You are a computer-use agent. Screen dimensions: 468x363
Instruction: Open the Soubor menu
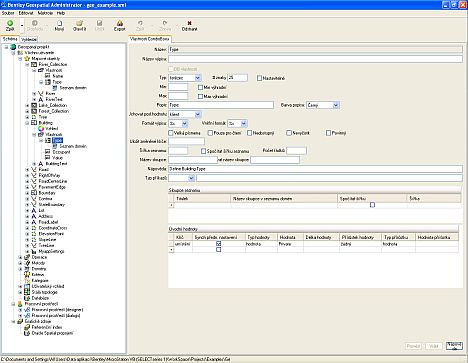(8, 13)
